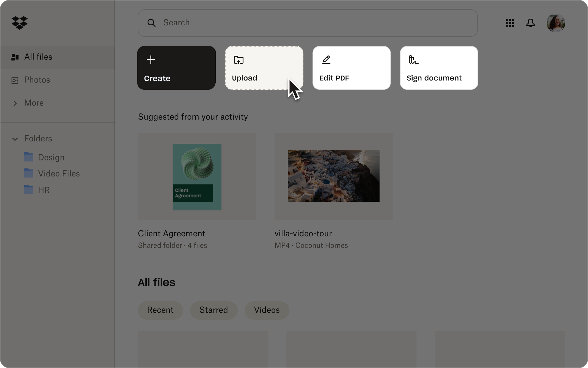Image resolution: width=588 pixels, height=368 pixels.
Task: Toggle the Recent files filter
Action: 160,310
